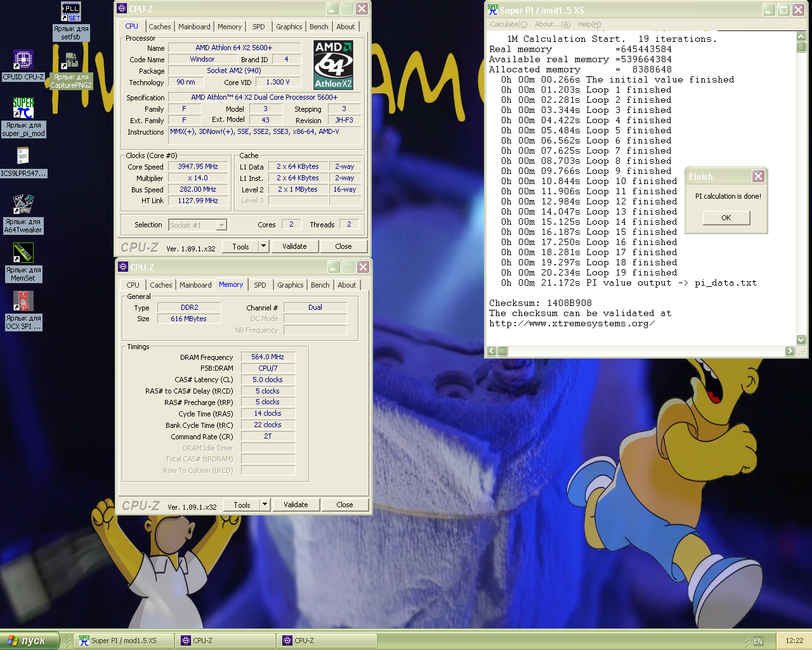Click the CPU-Z icon in lower window title bar
Screen dimensions: 812x650
[123, 267]
